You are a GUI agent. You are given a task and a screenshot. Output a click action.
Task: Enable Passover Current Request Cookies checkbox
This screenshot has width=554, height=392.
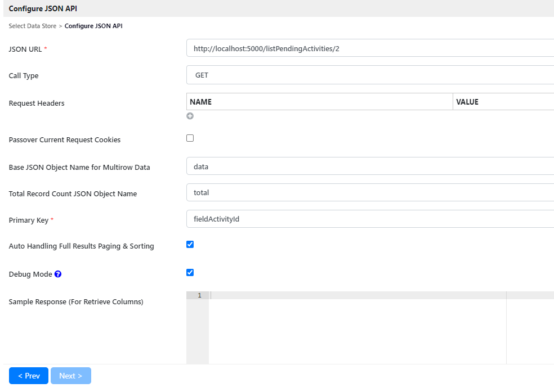coord(190,138)
